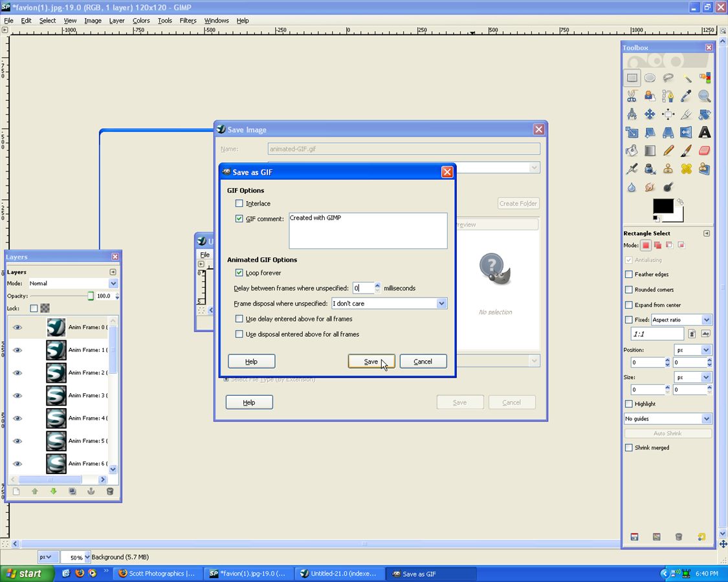Open the Filters menu

188,21
